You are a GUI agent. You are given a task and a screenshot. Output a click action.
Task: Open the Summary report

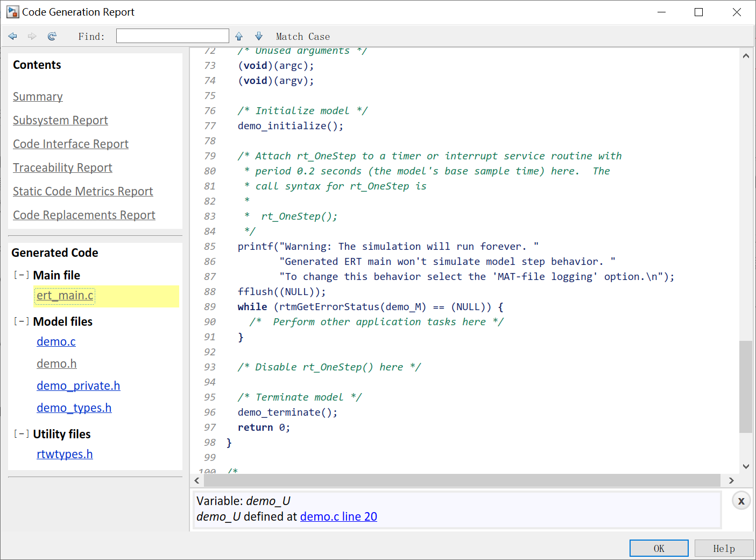tap(38, 96)
